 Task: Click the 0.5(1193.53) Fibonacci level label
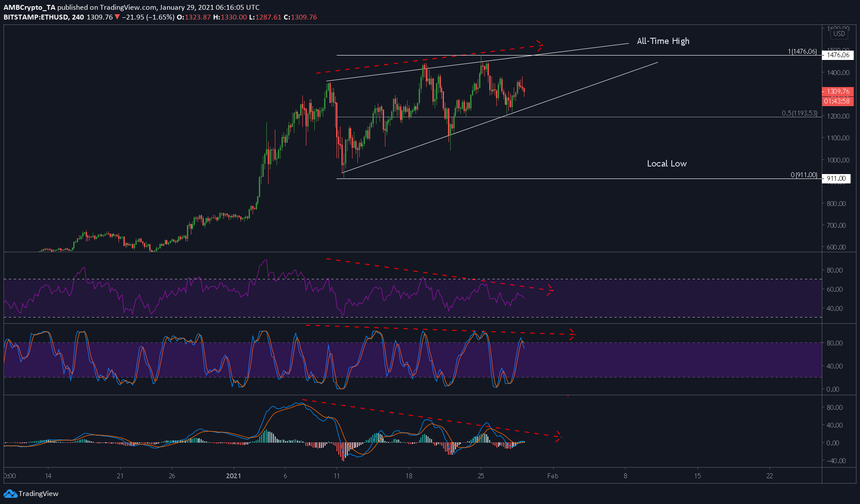pyautogui.click(x=799, y=113)
